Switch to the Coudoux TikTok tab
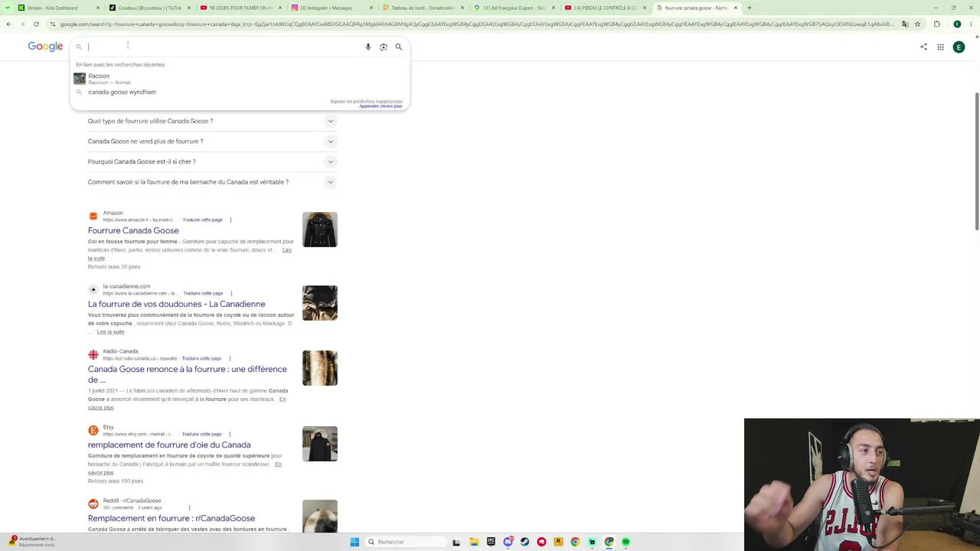Viewport: 980px width, 551px height. tap(149, 8)
